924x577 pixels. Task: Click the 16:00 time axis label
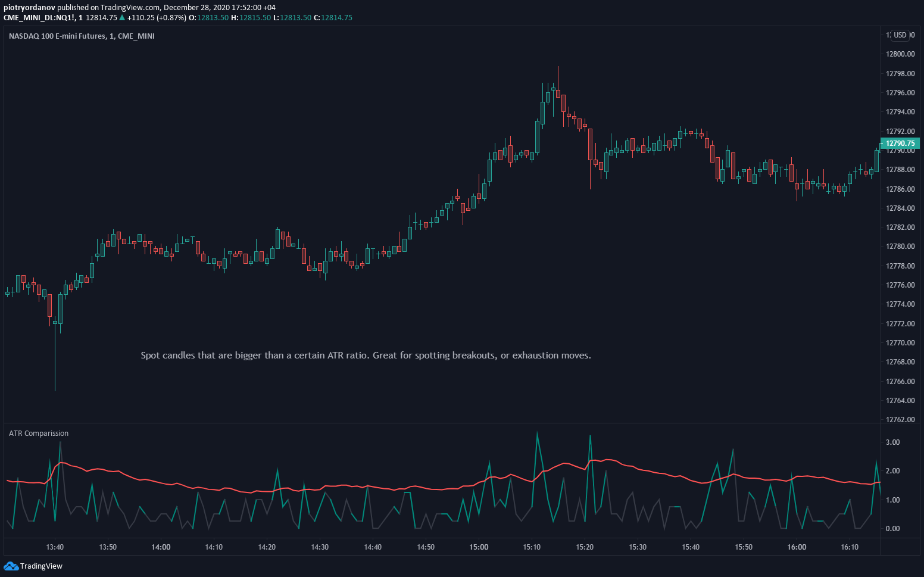797,547
